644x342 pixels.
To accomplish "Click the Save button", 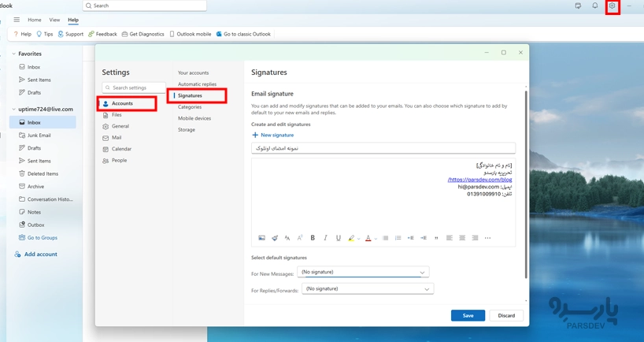I will pos(468,315).
